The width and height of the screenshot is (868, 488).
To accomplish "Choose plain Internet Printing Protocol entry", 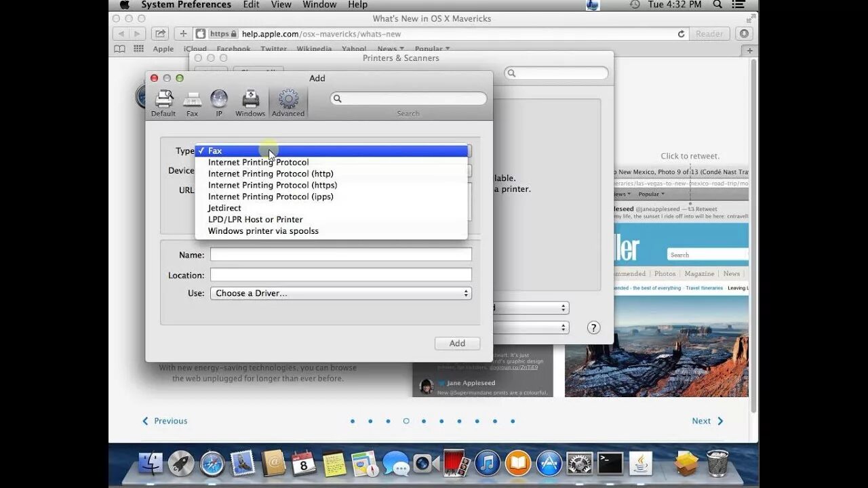I will (332, 163).
